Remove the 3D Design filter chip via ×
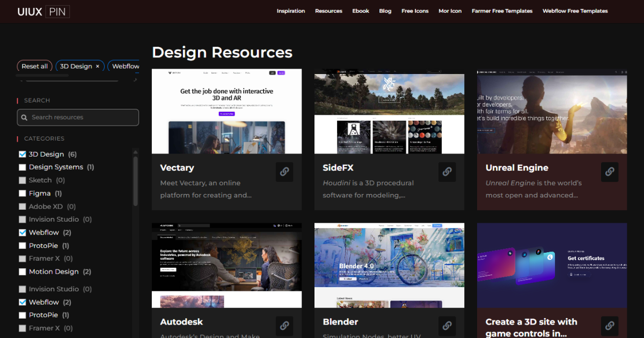The width and height of the screenshot is (644, 338). click(x=98, y=67)
